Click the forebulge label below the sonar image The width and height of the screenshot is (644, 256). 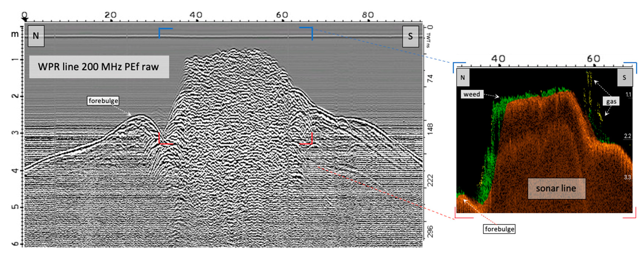pos(499,229)
